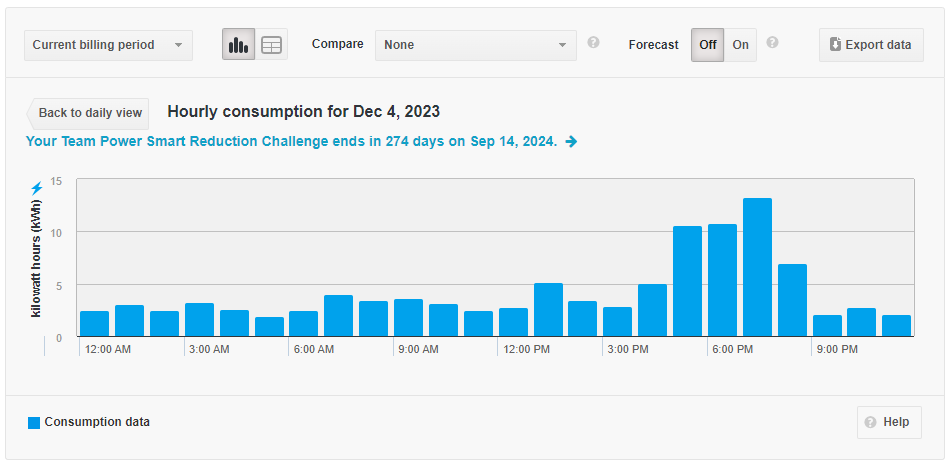Image resolution: width=947 pixels, height=462 pixels.
Task: Go back to daily view
Action: 90,113
